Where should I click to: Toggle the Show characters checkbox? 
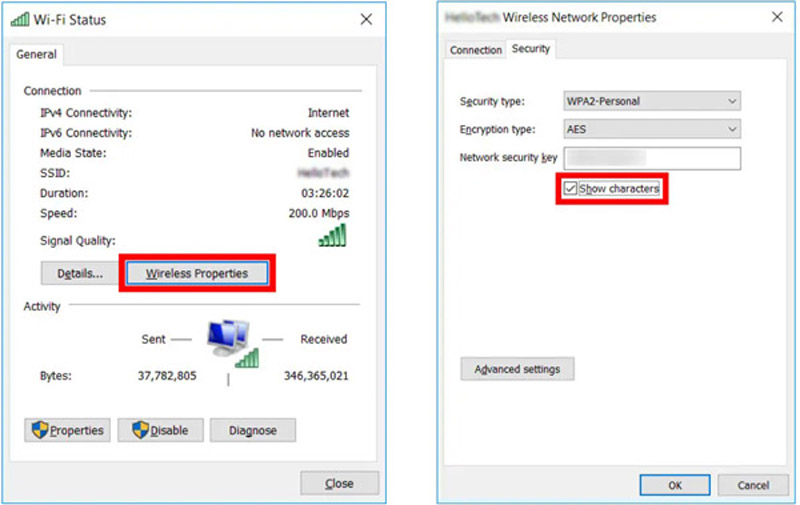570,188
